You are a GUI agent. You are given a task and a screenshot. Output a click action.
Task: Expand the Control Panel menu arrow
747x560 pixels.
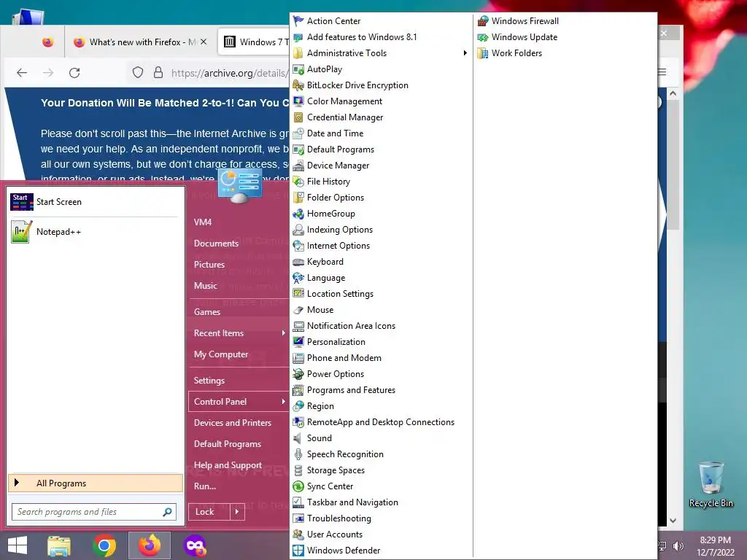284,402
